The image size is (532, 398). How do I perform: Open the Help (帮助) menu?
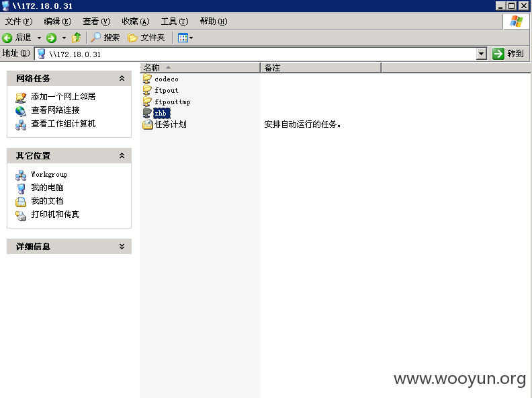[x=214, y=22]
